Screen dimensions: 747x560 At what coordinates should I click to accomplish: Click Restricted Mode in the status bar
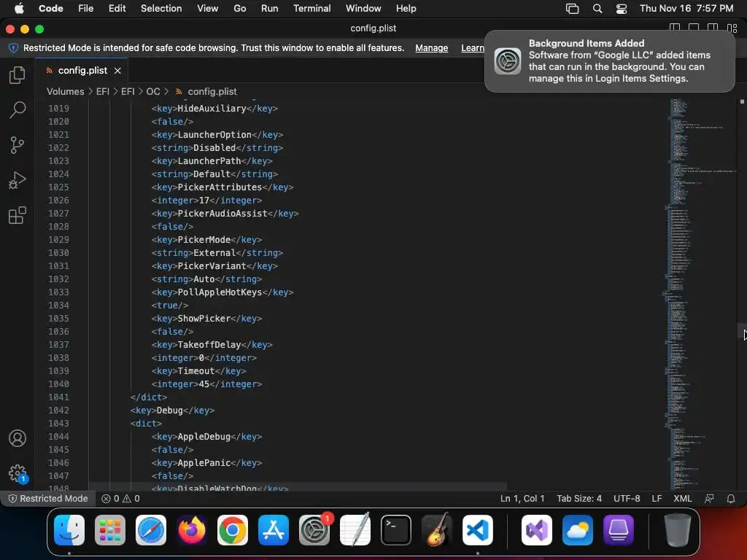pos(48,499)
